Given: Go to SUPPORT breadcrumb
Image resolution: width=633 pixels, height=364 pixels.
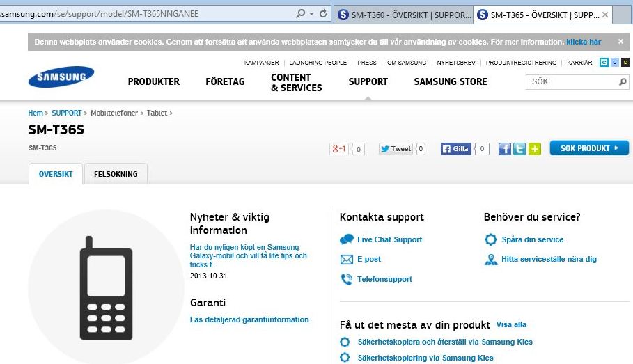Looking at the screenshot, I should point(67,113).
